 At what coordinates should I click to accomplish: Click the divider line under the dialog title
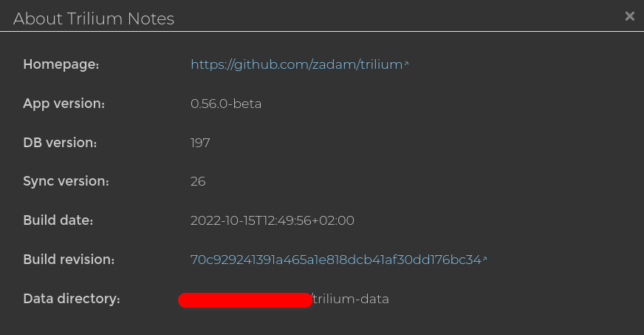pyautogui.click(x=322, y=31)
